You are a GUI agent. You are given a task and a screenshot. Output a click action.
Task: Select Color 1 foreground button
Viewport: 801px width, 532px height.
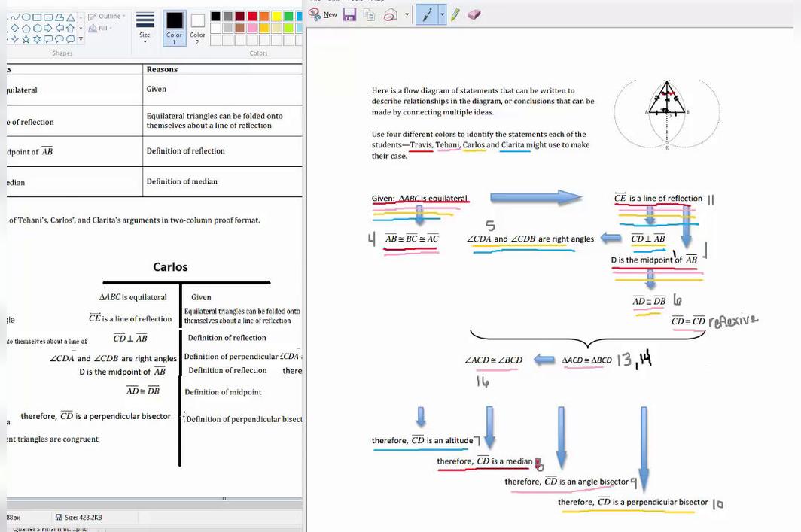click(174, 28)
